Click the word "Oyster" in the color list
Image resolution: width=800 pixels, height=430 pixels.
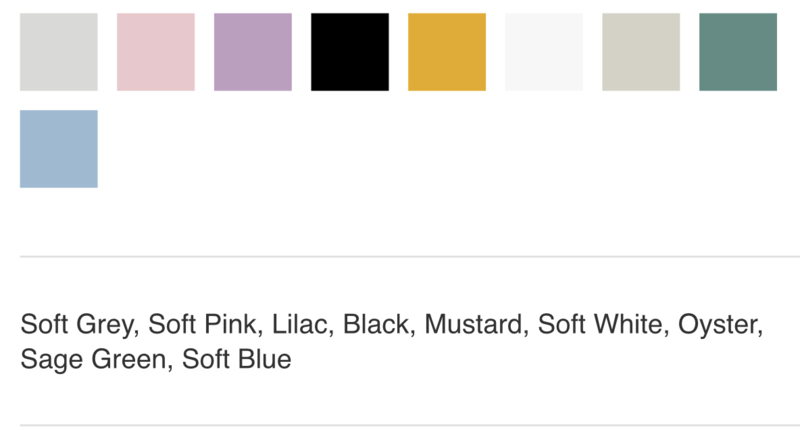coord(717,325)
